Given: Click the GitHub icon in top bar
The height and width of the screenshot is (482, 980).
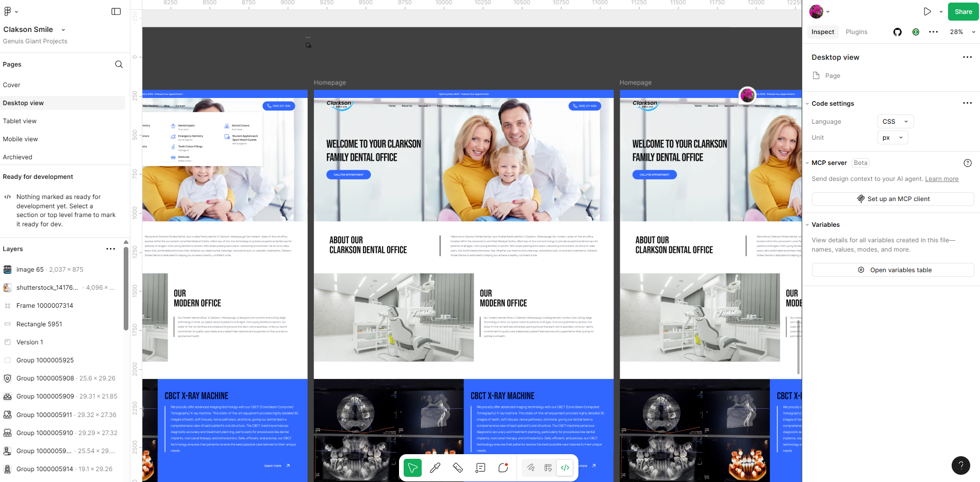Looking at the screenshot, I should tap(898, 32).
